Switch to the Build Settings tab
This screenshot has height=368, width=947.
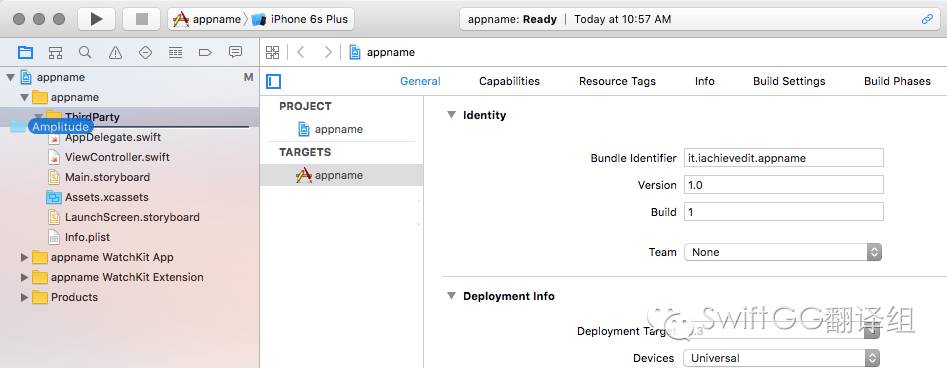tap(789, 81)
